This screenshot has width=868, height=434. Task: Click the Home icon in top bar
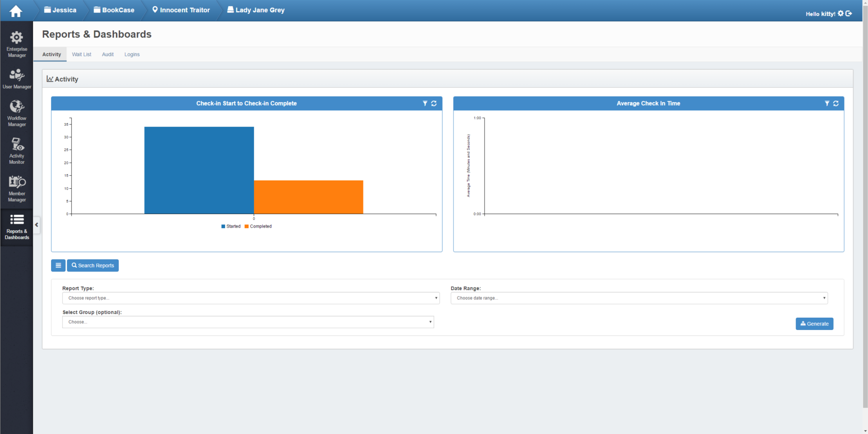point(16,11)
